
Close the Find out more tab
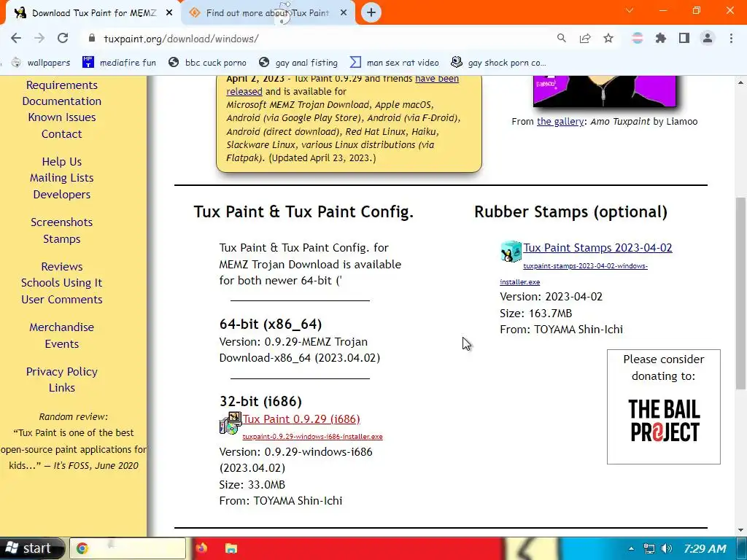coord(344,13)
